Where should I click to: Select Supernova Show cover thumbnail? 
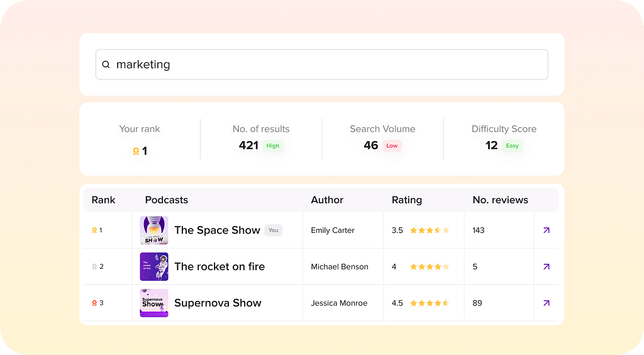(x=154, y=303)
